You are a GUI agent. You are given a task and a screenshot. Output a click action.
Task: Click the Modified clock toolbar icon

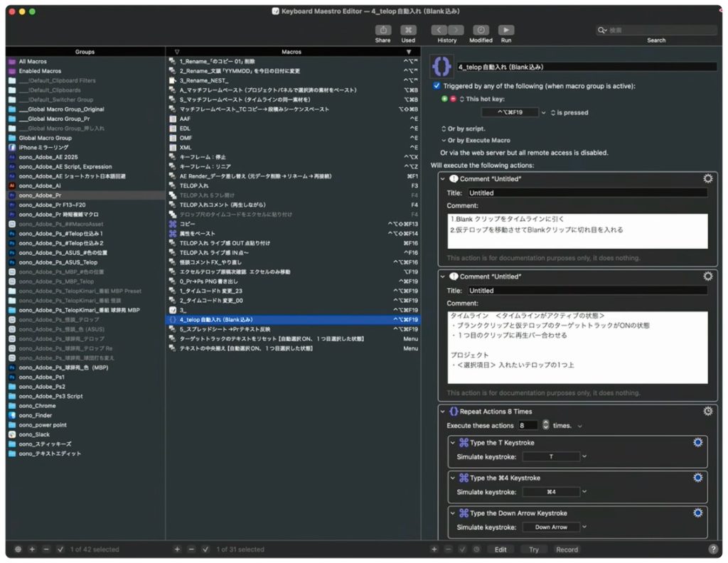[481, 31]
